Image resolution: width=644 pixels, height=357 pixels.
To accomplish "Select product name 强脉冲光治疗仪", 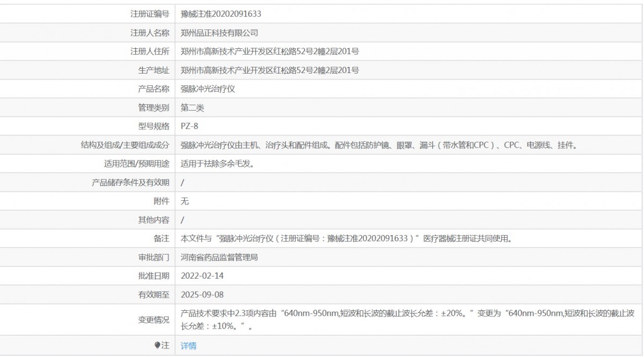I will coord(208,89).
